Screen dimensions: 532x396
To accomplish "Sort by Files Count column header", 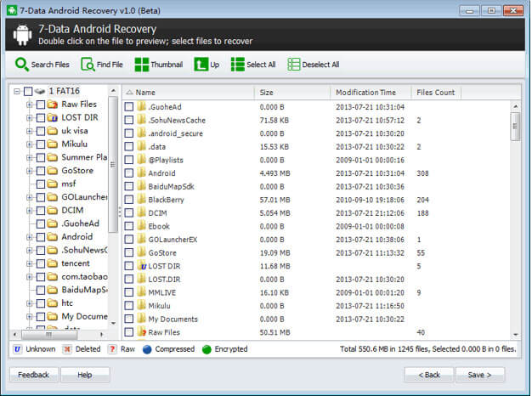I will [436, 93].
